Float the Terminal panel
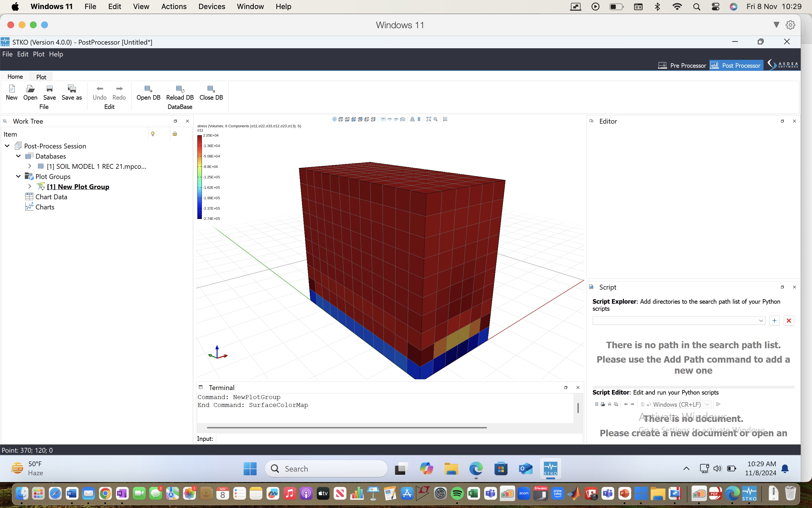 566,387
